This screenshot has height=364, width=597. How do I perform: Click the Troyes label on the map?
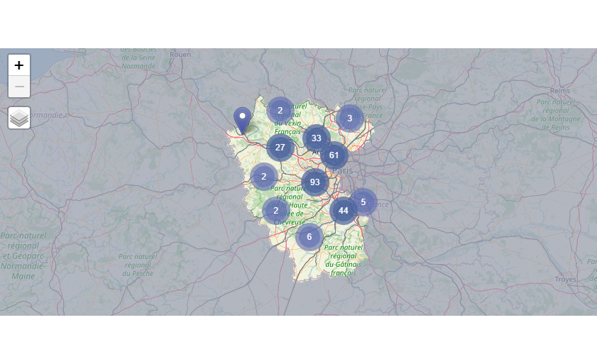(565, 280)
